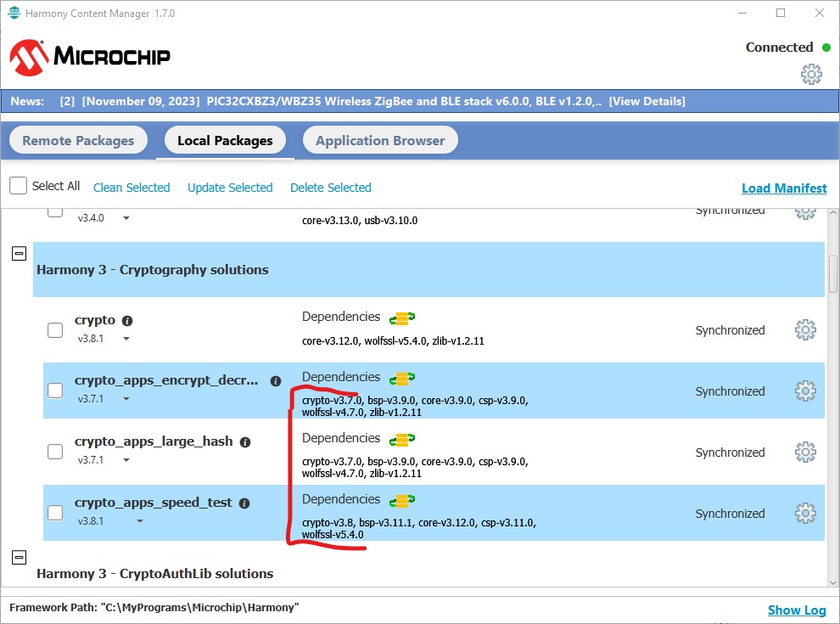Open version dropdown for crypto_apps_encrypt_decrypt v3.7.1
Image resolution: width=840 pixels, height=624 pixels.
click(126, 399)
